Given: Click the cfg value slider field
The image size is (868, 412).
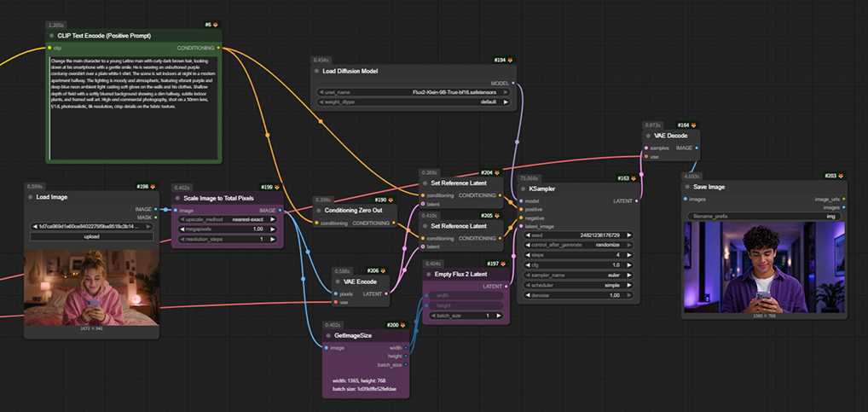Looking at the screenshot, I should click(578, 265).
